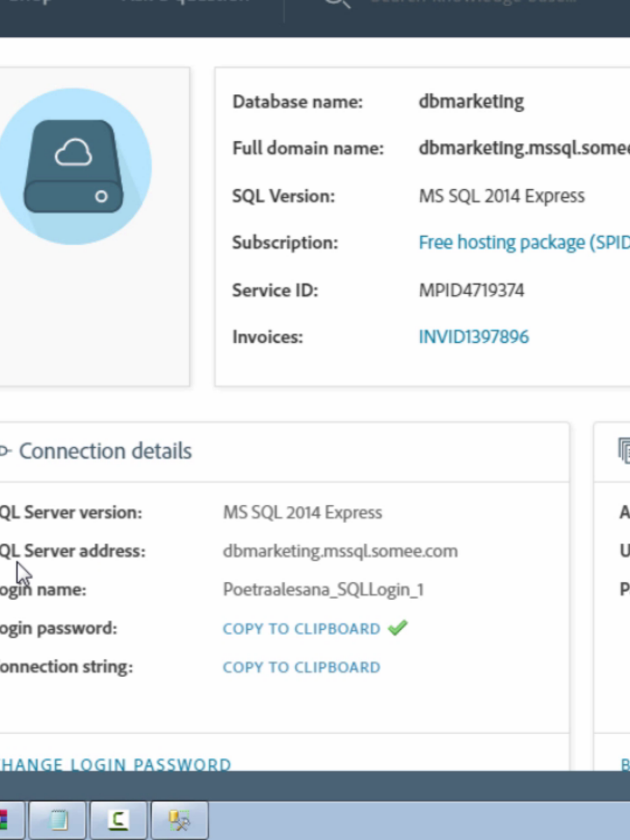Open Camtasia from the taskbar
The image size is (630, 840).
point(118,820)
